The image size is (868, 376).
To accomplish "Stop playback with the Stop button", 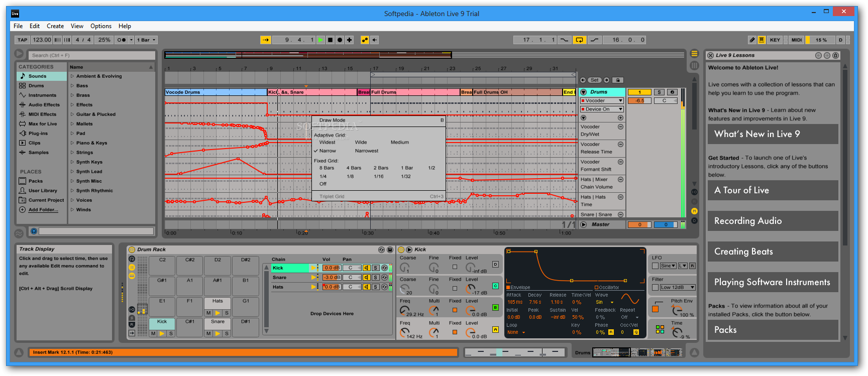I will [330, 40].
